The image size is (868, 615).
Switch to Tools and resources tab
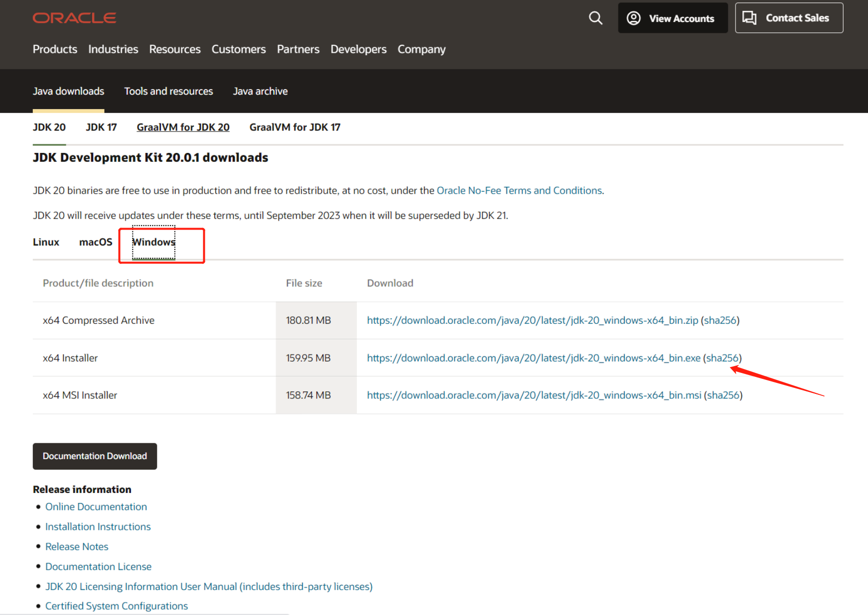(168, 91)
